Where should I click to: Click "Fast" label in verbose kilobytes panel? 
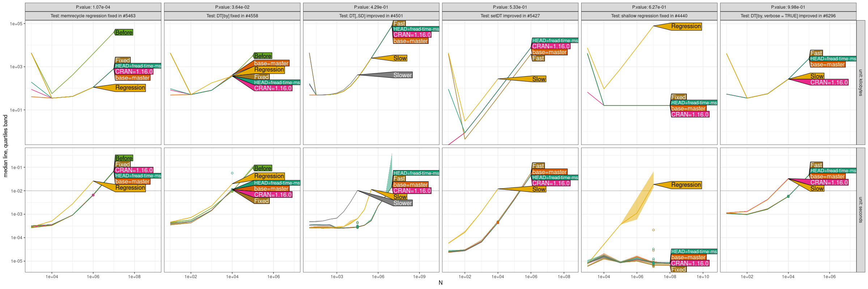[x=816, y=53]
